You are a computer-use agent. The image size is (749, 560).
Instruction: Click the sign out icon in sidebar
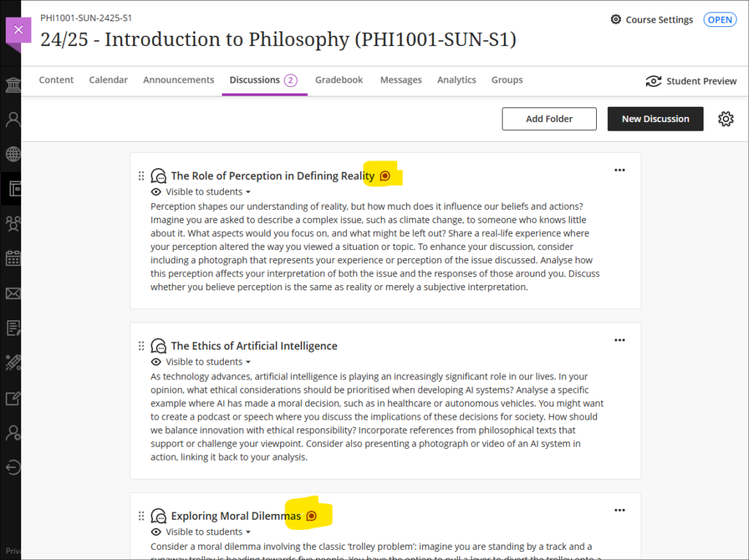[x=13, y=467]
